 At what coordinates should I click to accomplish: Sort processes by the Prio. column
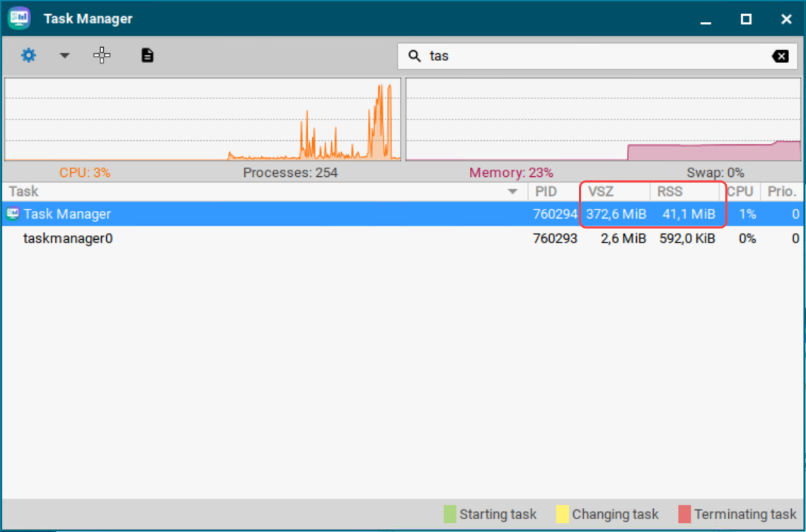781,191
